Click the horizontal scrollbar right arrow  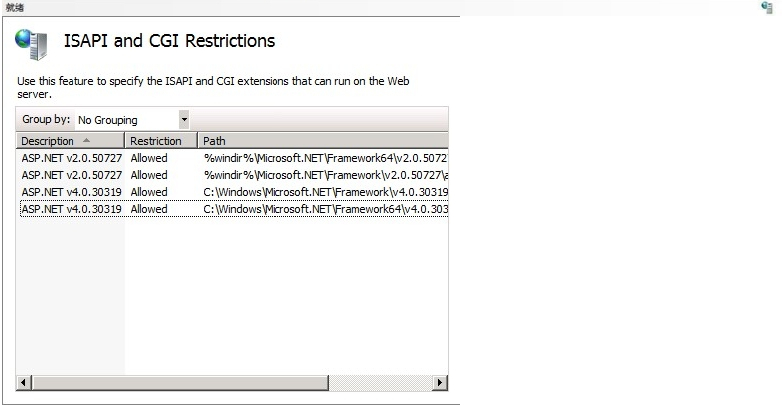coord(439,383)
